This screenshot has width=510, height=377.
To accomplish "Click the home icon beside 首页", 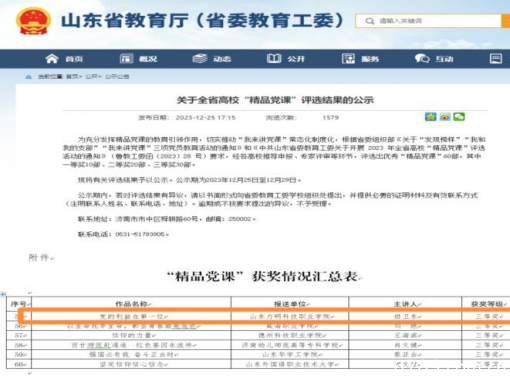I will click(52, 59).
